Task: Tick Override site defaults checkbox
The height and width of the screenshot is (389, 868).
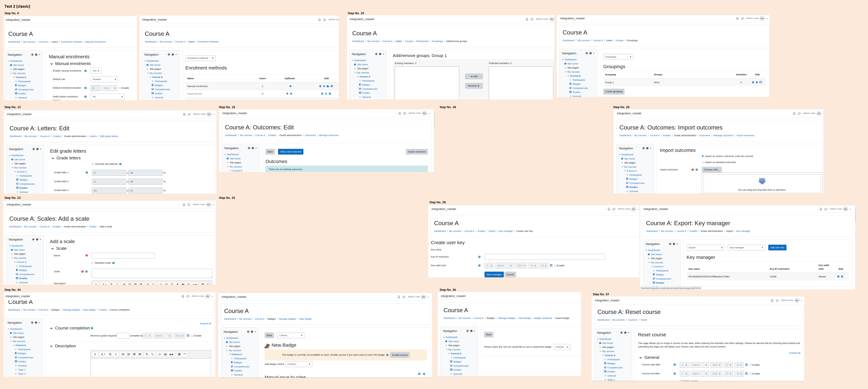Action: (x=93, y=164)
